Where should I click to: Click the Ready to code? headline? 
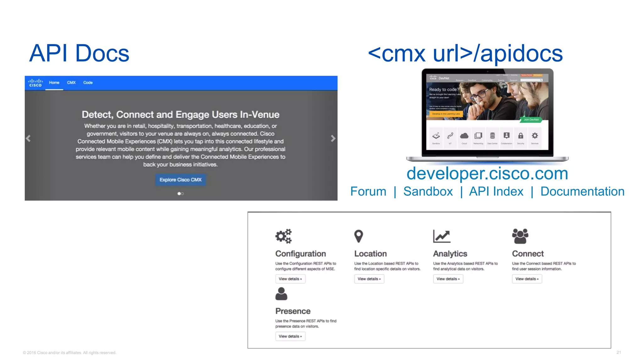coord(444,90)
